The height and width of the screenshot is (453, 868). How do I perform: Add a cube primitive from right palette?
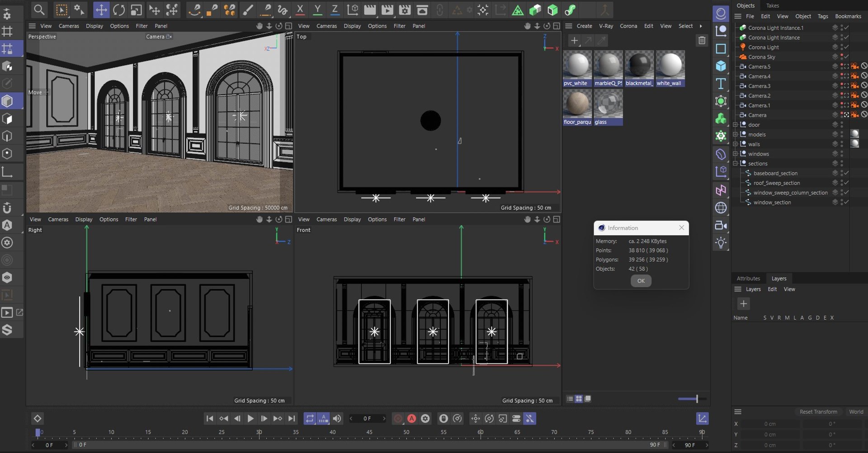tap(721, 66)
